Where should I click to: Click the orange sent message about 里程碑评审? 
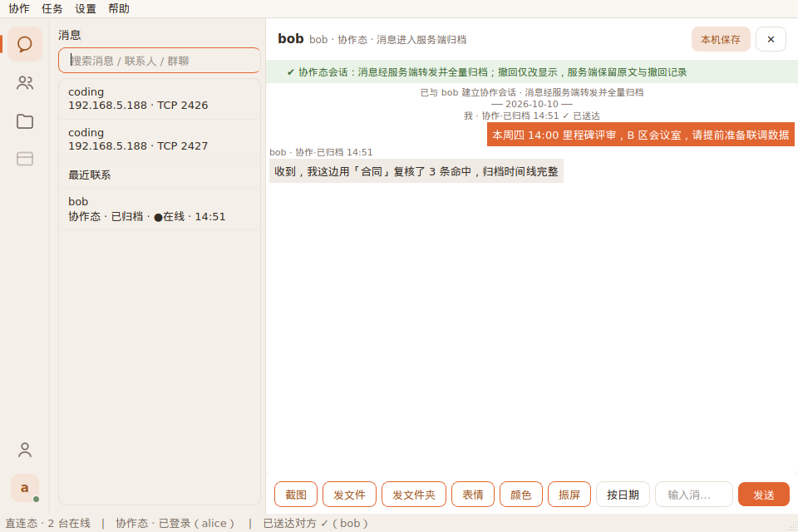coord(640,135)
